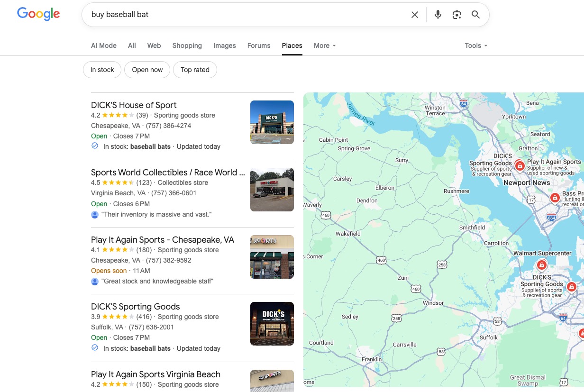Screen dimensions: 584x392
Task: Click the Walmart Supercenter map pin
Action: click(541, 265)
